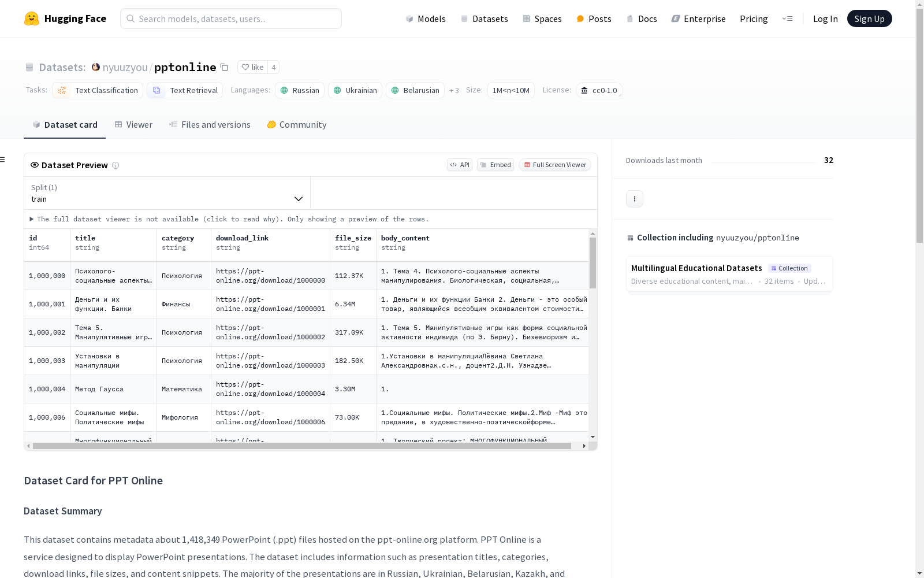Click the pptonline dataset name link
This screenshot has width=924, height=578.
[x=185, y=67]
